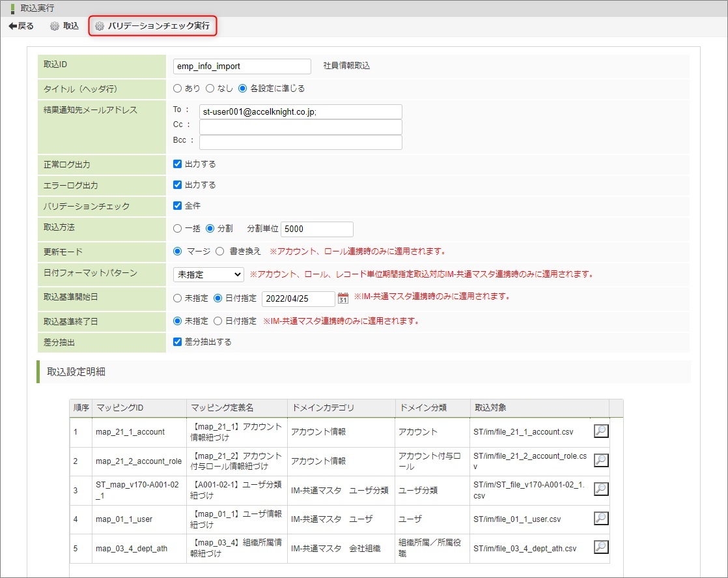Click the magnifier icon for file_21_2_account_role.csv

[x=601, y=461]
